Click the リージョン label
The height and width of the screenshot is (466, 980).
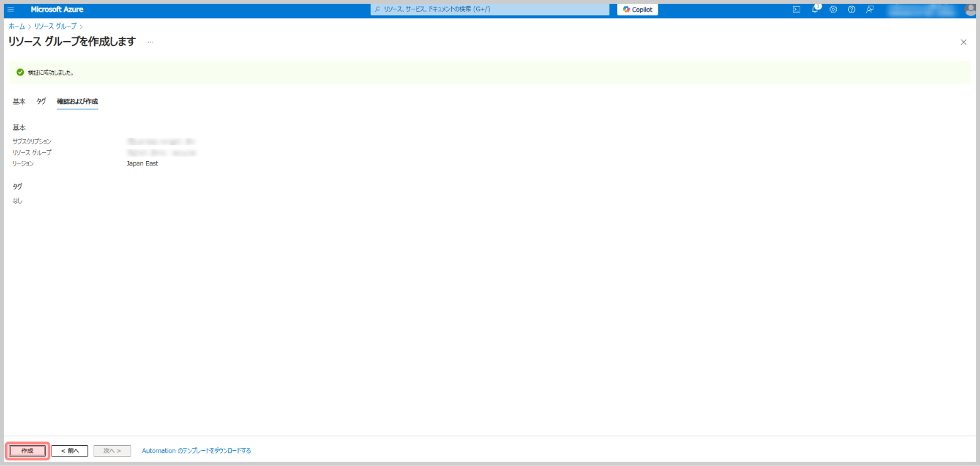(x=23, y=164)
